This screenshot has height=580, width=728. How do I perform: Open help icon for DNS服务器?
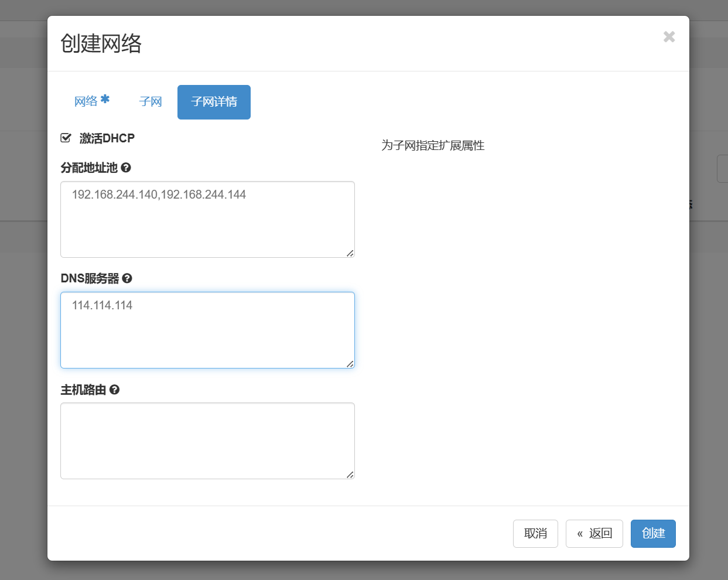127,278
